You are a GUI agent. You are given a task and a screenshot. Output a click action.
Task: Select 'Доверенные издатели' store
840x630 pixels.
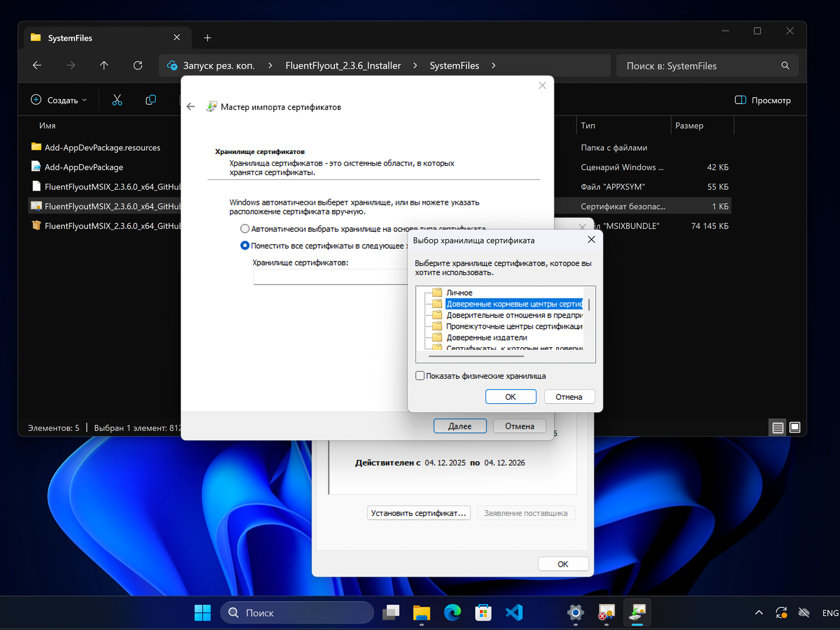tap(487, 337)
